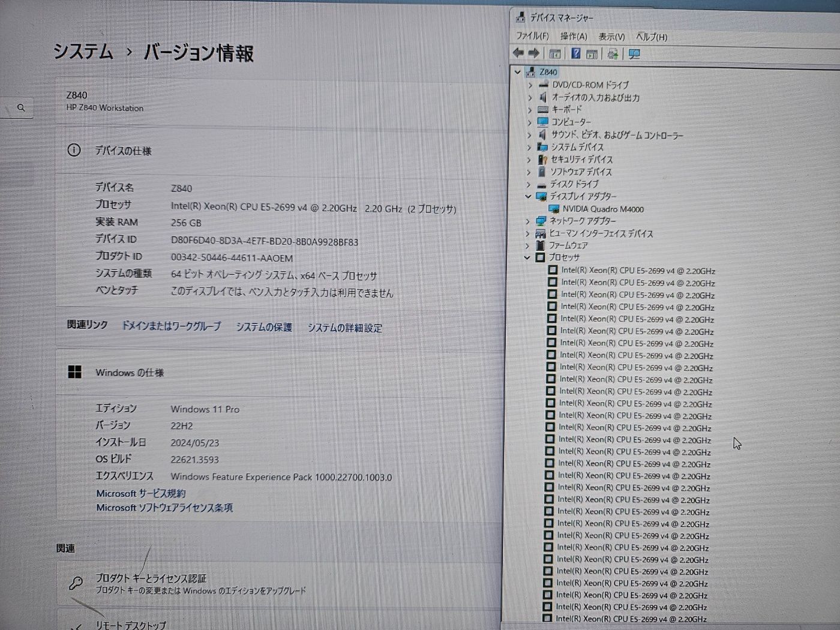Screen dimensions: 840x630
Task: Open the 表示(V) menu
Action: [x=611, y=37]
